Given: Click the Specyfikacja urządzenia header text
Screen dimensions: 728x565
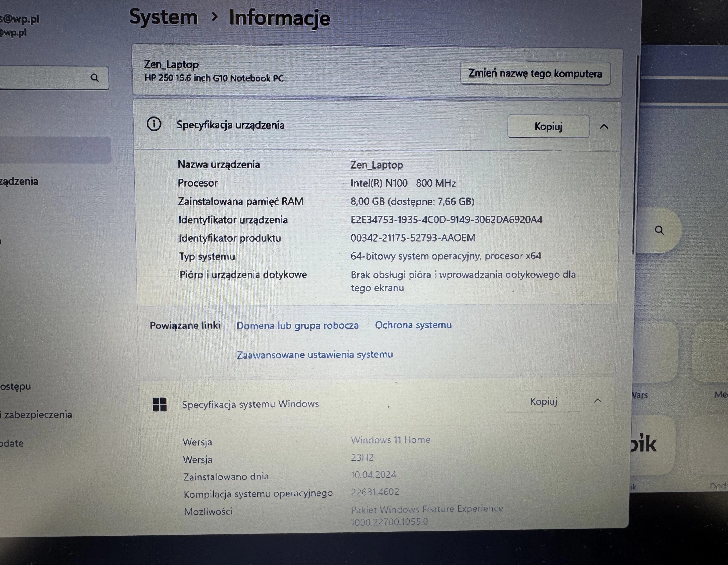Looking at the screenshot, I should click(x=230, y=125).
